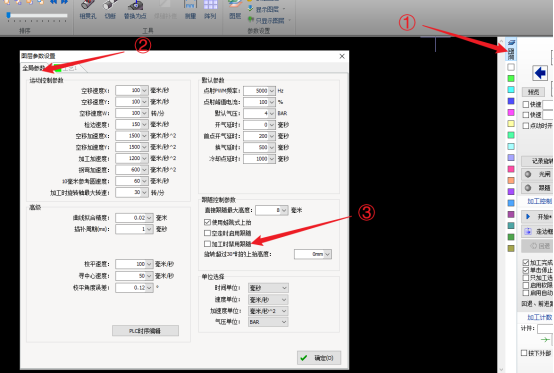Click the sort order slider in 排序 group
Image resolution: width=554 pixels, height=373 pixels.
click(x=37, y=16)
